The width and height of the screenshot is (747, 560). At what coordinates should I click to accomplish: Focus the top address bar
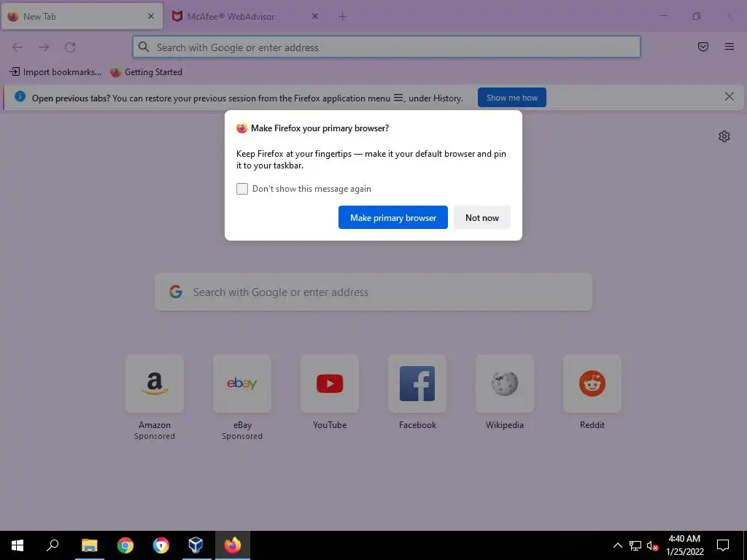(387, 47)
